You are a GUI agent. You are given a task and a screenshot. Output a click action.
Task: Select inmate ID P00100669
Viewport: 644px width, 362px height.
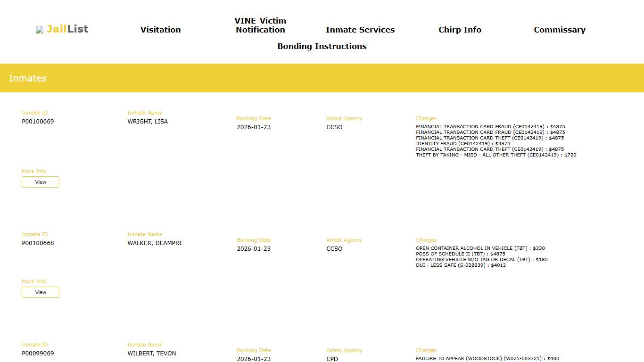(x=38, y=122)
